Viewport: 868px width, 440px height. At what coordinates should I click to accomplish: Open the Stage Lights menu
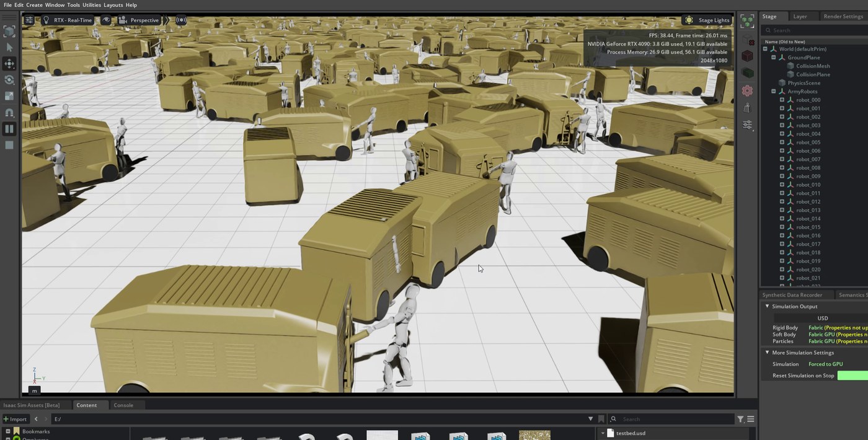(707, 20)
